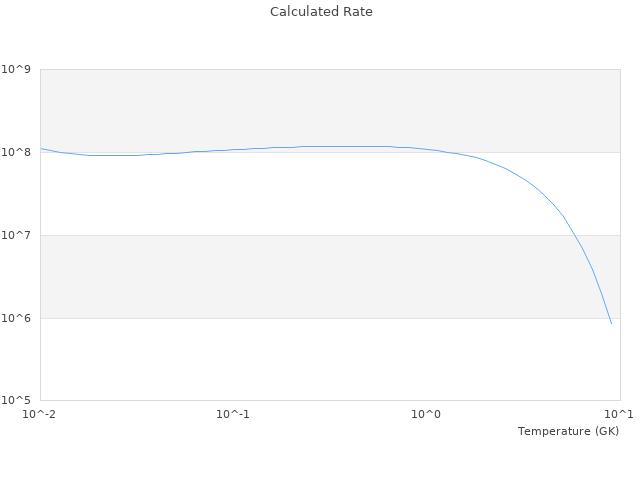Click the blue curve's lowest end point

tap(611, 323)
